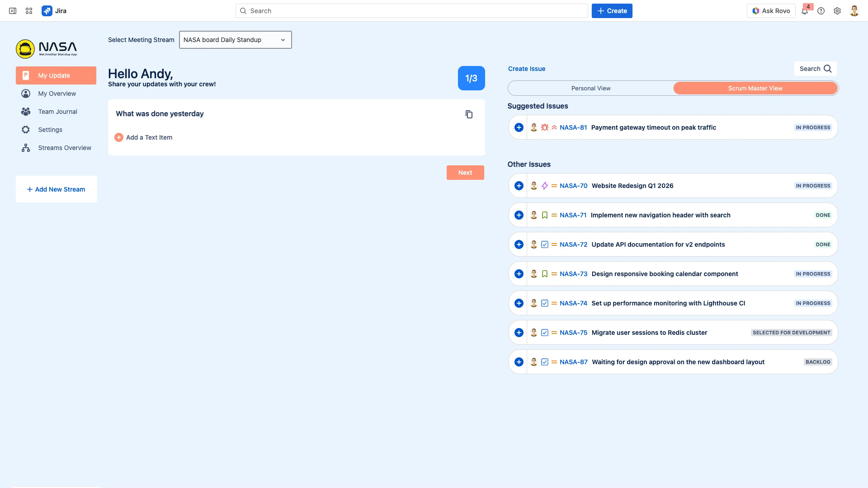The height and width of the screenshot is (488, 868).
Task: Add NASA-70 Website Redesign via plus icon
Action: coord(519,186)
